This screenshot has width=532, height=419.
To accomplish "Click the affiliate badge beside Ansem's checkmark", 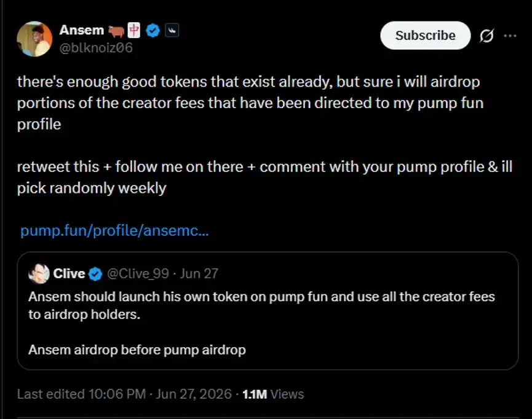I will click(172, 31).
